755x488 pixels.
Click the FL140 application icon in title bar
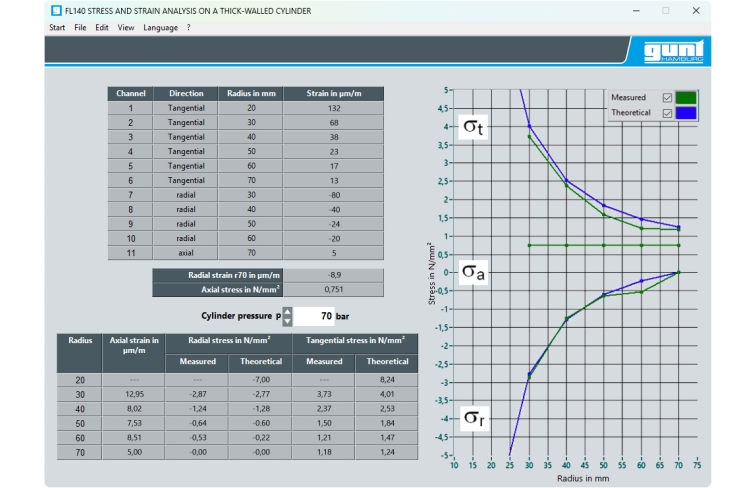click(56, 10)
